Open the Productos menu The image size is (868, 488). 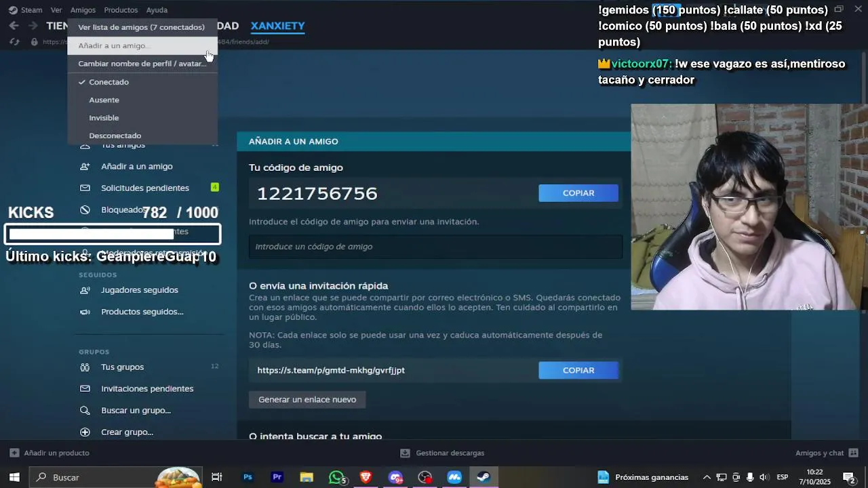[x=121, y=10]
